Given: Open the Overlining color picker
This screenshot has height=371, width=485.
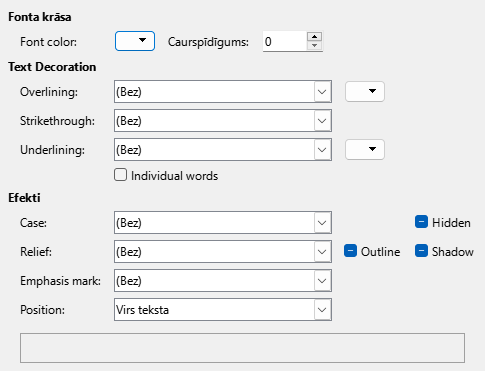Looking at the screenshot, I should [365, 91].
